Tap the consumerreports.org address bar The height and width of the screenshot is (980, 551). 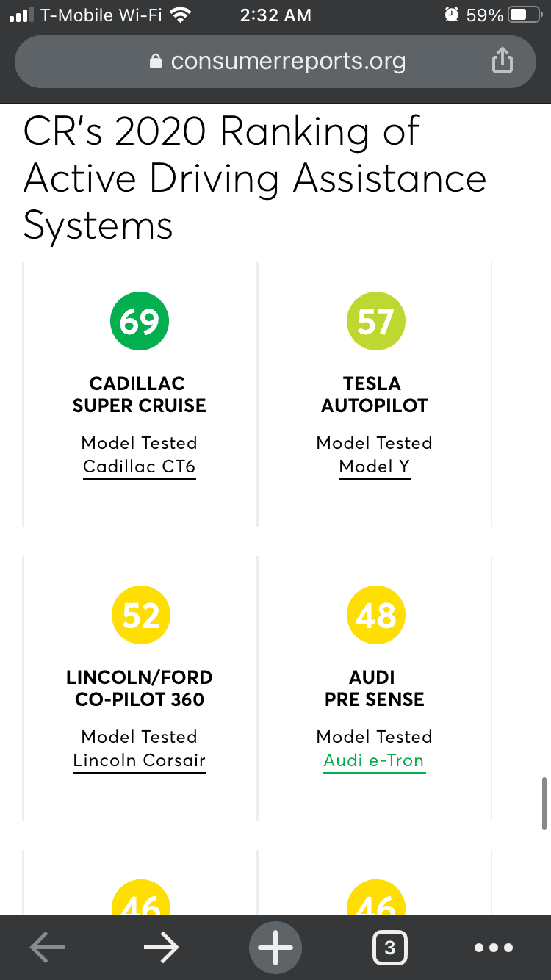coord(287,61)
